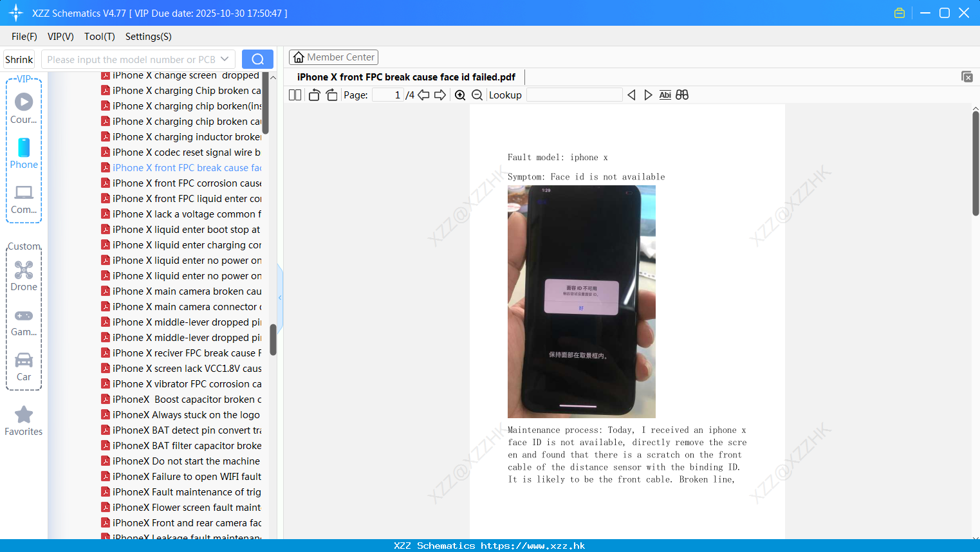Viewport: 980px width, 552px height.
Task: Open the Settings(S) menu
Action: [x=149, y=37]
